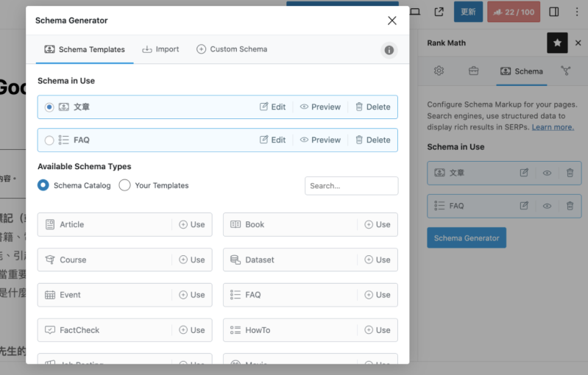Viewport: 588px width, 375px height.
Task: Delete the FAQ schema in dialog
Action: point(373,140)
